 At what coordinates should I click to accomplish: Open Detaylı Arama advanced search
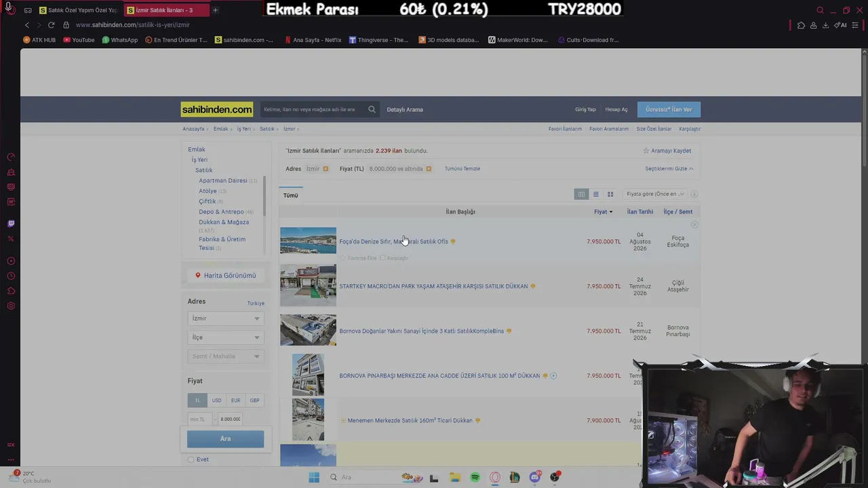pyautogui.click(x=405, y=110)
